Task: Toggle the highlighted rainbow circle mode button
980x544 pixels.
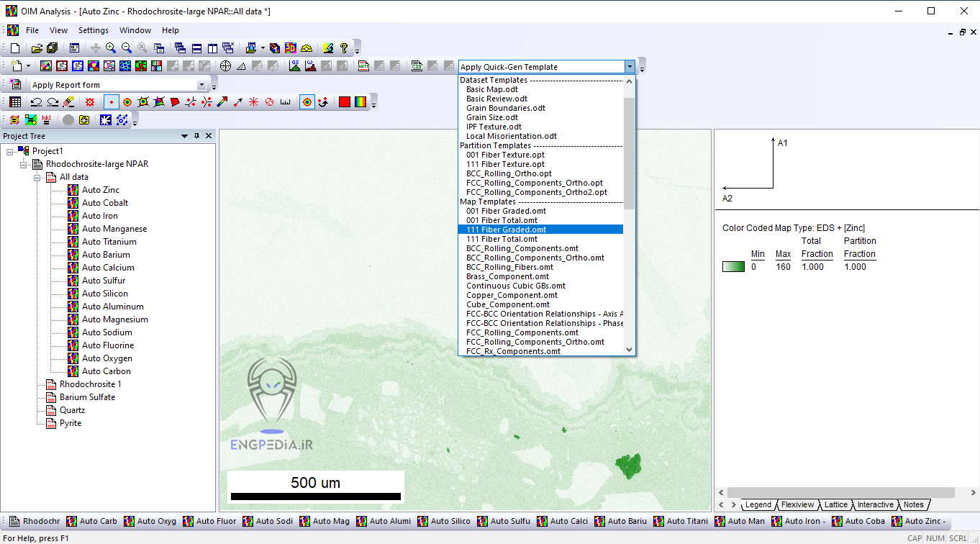Action: tap(307, 102)
